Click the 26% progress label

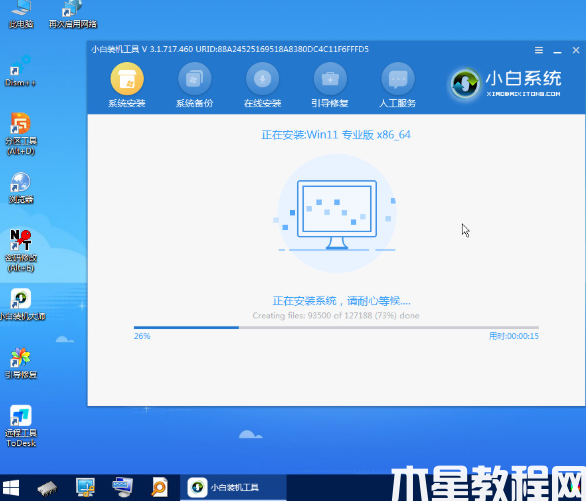(x=142, y=336)
